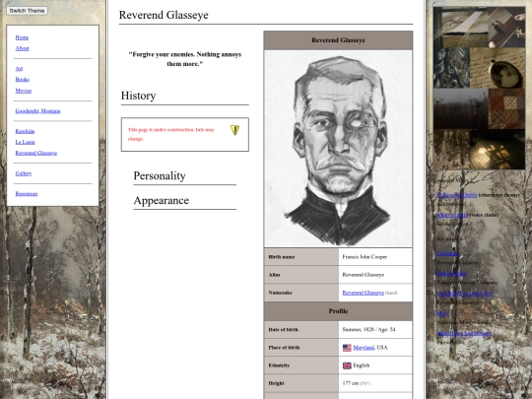This screenshot has height=399, width=532.
Task: Click the Profile section header
Action: [338, 311]
